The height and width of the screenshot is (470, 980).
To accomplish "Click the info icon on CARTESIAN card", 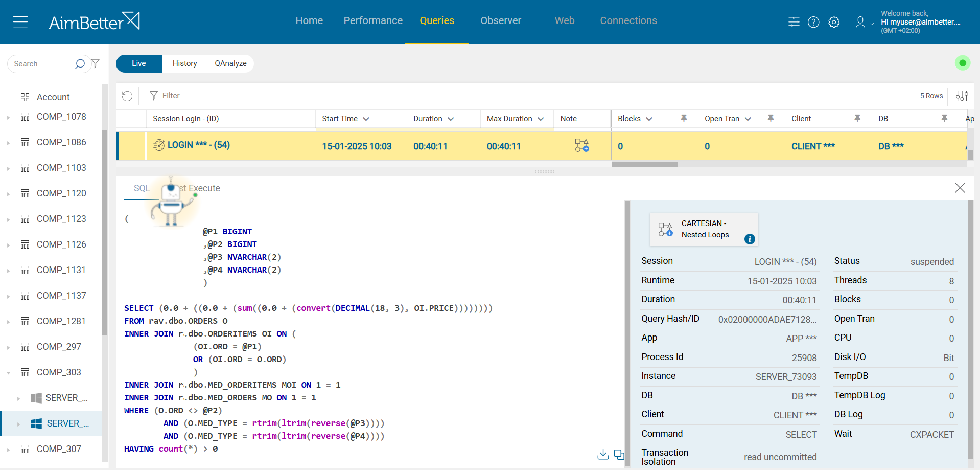I will 750,239.
